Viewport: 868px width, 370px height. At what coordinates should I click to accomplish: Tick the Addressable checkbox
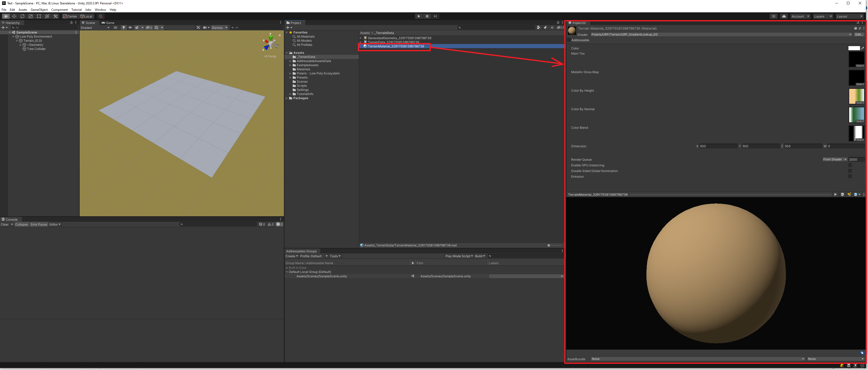[x=569, y=40]
